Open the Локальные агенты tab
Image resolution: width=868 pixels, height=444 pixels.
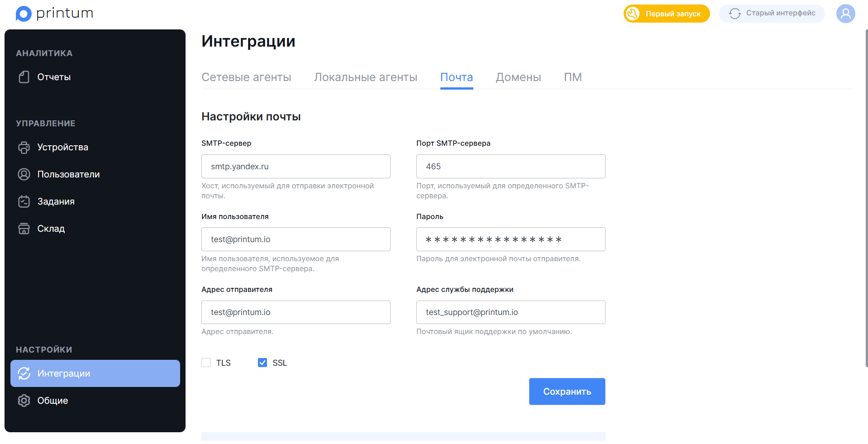(x=366, y=77)
